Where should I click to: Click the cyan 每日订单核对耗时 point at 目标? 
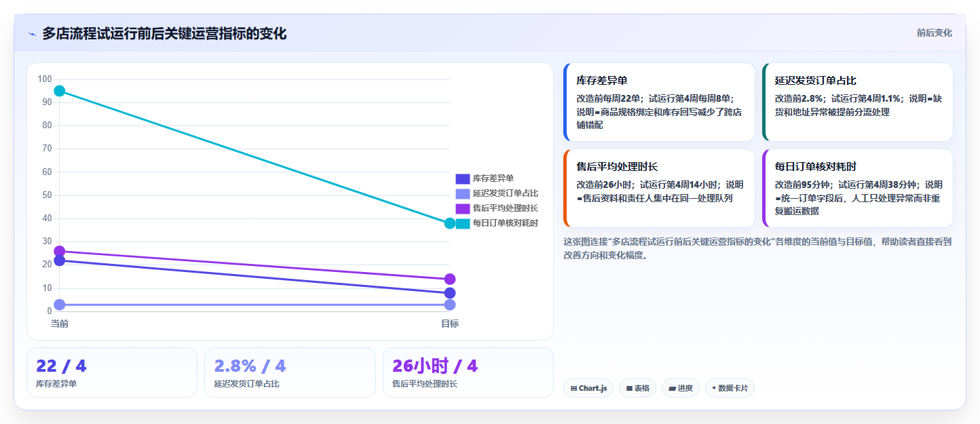[450, 223]
